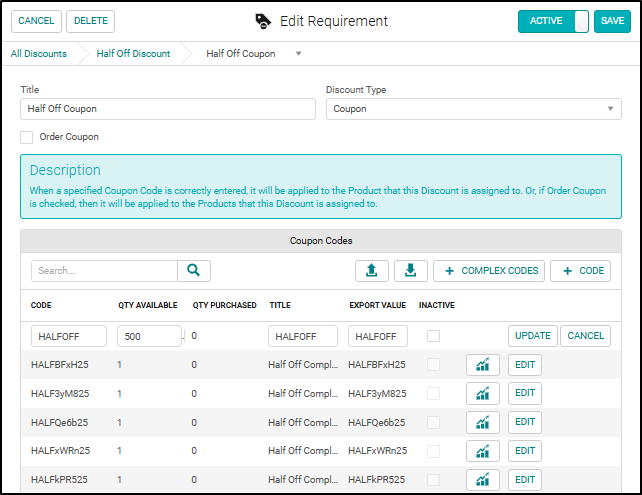
Task: Cancel editing the HALFOFF row
Action: click(x=585, y=336)
